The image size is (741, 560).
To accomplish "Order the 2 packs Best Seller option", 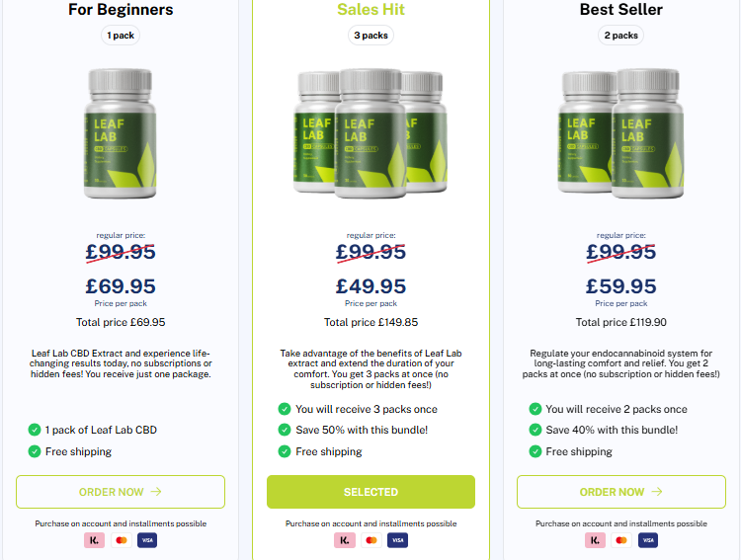I will pos(621,492).
